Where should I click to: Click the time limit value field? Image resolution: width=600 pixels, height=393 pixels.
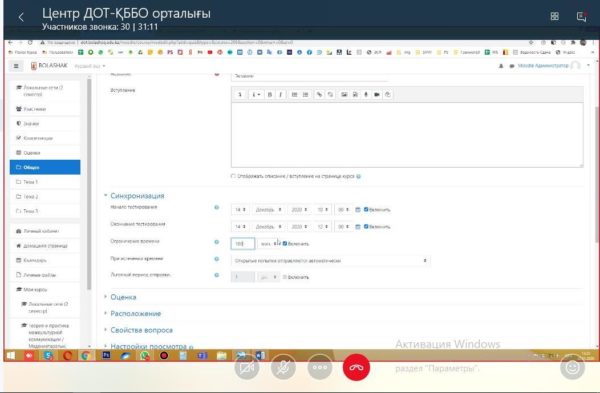243,244
